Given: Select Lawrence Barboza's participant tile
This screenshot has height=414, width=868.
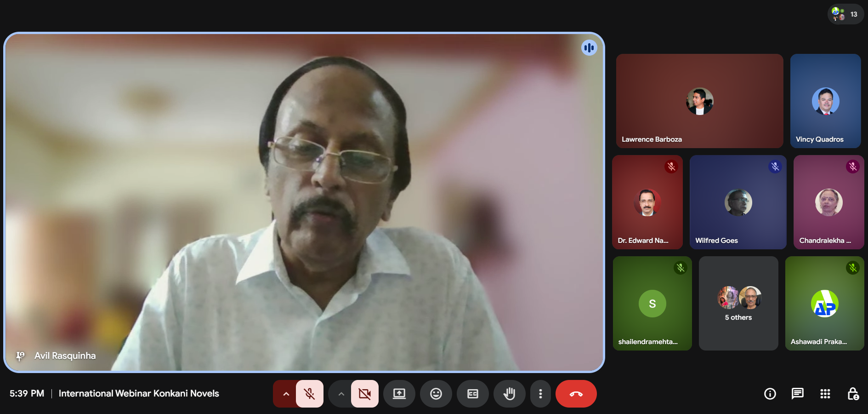Looking at the screenshot, I should (x=699, y=101).
